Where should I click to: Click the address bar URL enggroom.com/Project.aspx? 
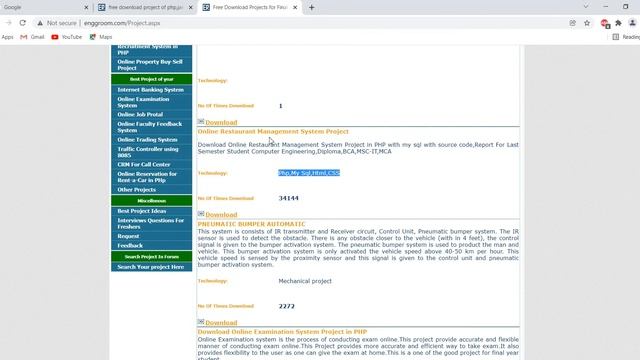pyautogui.click(x=122, y=23)
